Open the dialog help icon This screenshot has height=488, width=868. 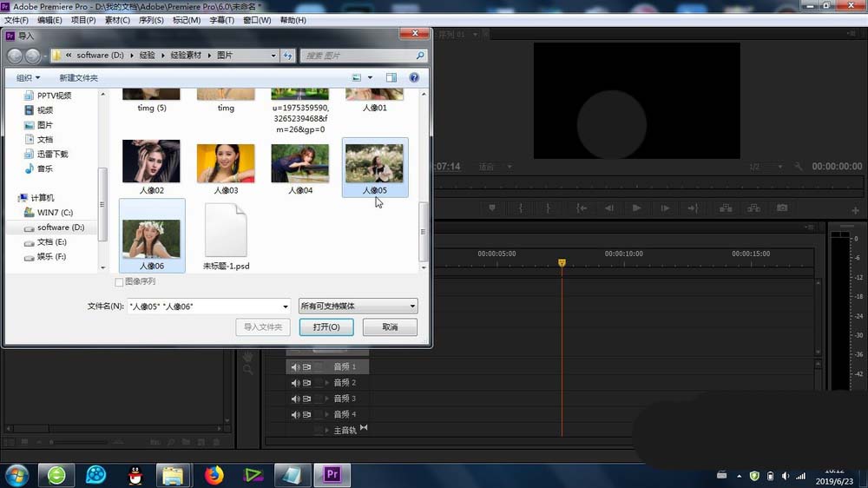[414, 77]
